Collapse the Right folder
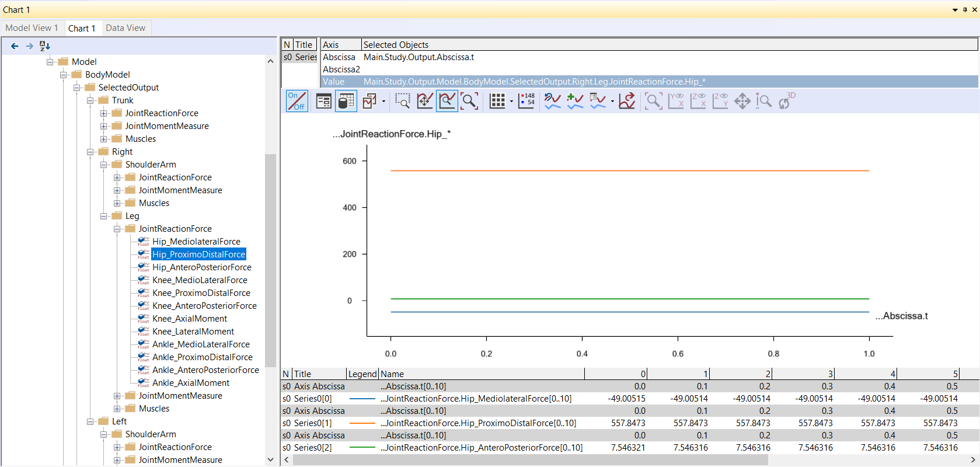The height and width of the screenshot is (467, 980). (x=90, y=152)
